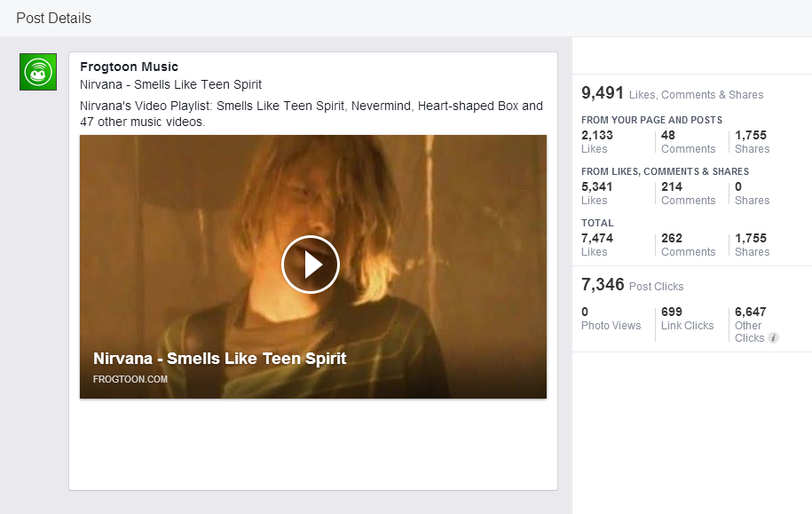Select the 699 Link Clicks stat
The image size is (812, 514).
(x=672, y=312)
